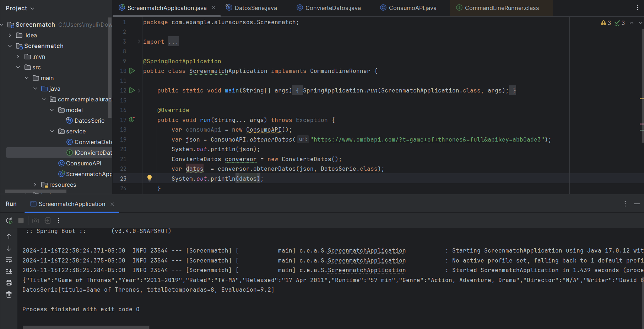Select ScreenmatchApplication file in project tree

(85, 174)
